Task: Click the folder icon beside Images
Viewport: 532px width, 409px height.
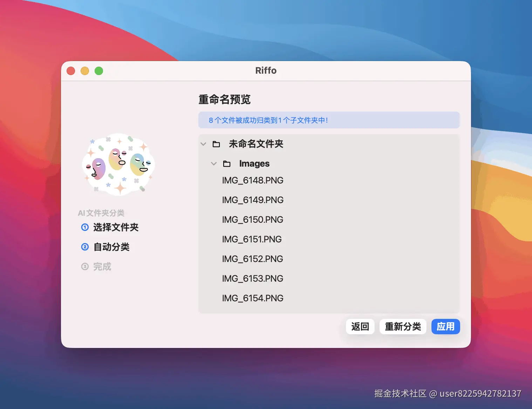Action: [227, 163]
